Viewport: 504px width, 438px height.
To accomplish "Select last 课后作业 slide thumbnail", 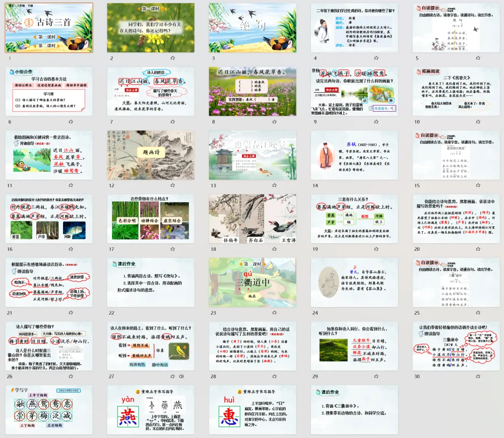I will [x=354, y=410].
